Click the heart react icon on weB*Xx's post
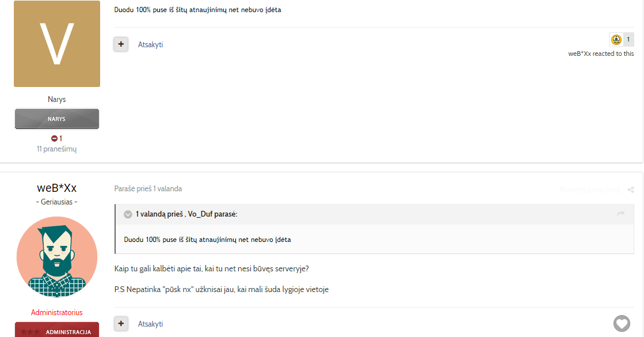 click(622, 323)
